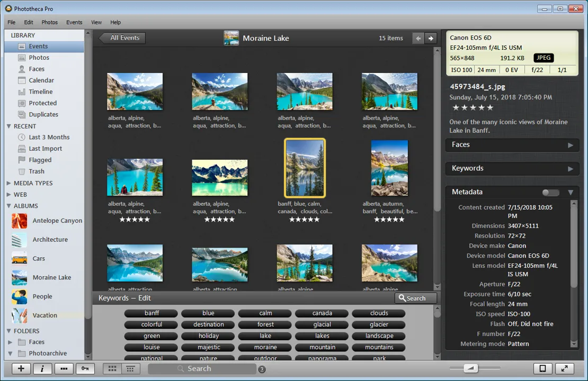Open Duplicates in sidebar

pyautogui.click(x=44, y=114)
